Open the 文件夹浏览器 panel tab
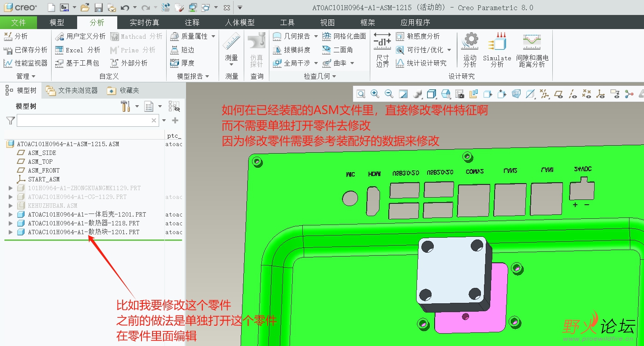 click(72, 90)
